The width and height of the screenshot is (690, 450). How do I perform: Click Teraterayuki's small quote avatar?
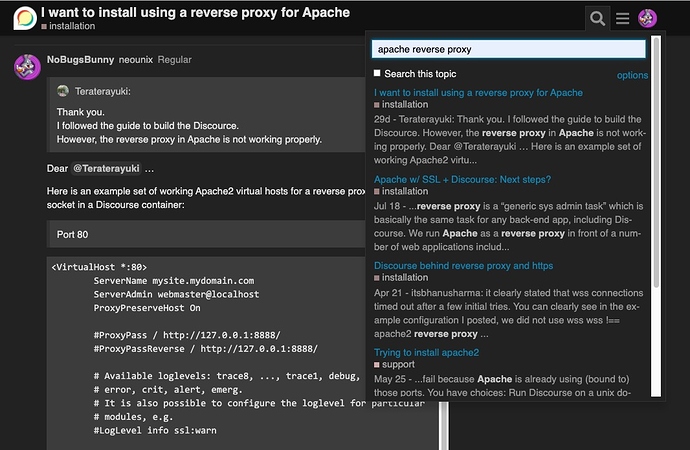(x=63, y=91)
